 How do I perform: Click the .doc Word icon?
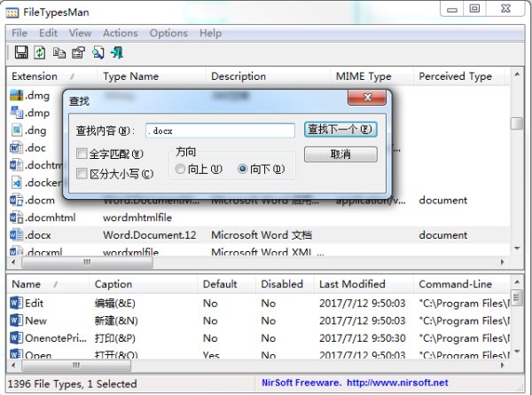tap(16, 147)
